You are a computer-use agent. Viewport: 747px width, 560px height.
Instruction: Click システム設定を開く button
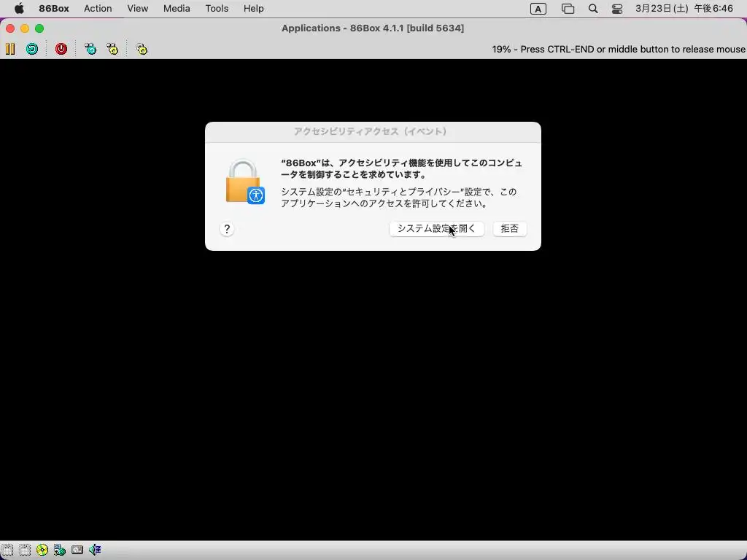[436, 228]
